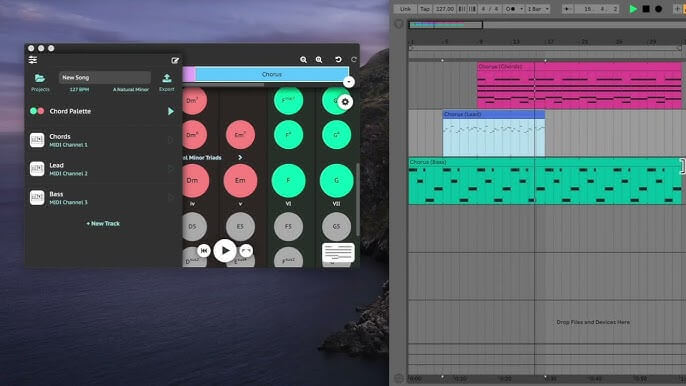Play the grey F5 power chord
The image size is (686, 386).
coord(288,227)
